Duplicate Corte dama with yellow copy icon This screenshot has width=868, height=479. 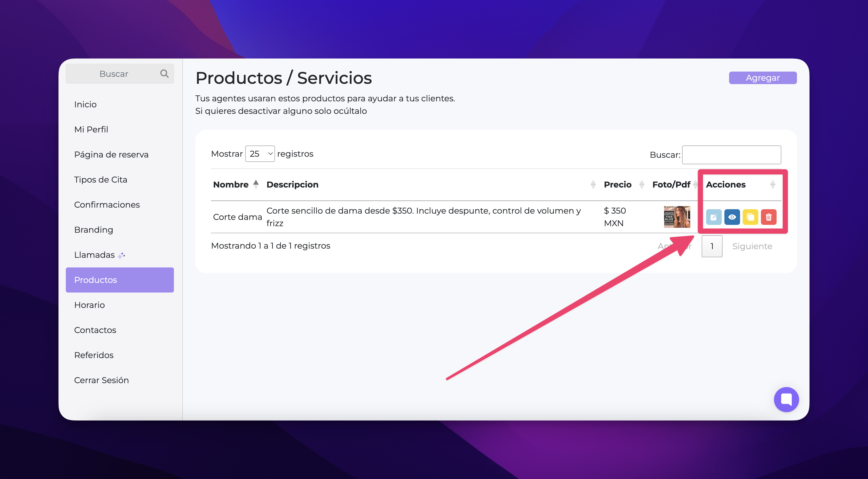(x=750, y=217)
